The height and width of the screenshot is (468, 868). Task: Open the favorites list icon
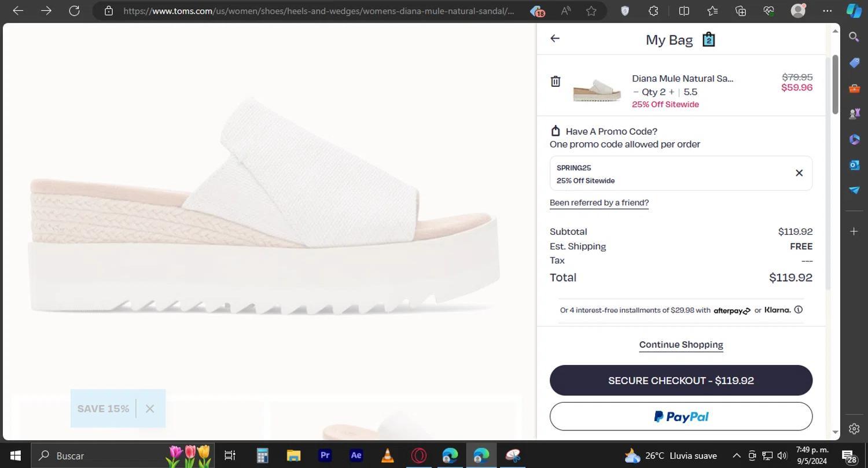coord(712,10)
